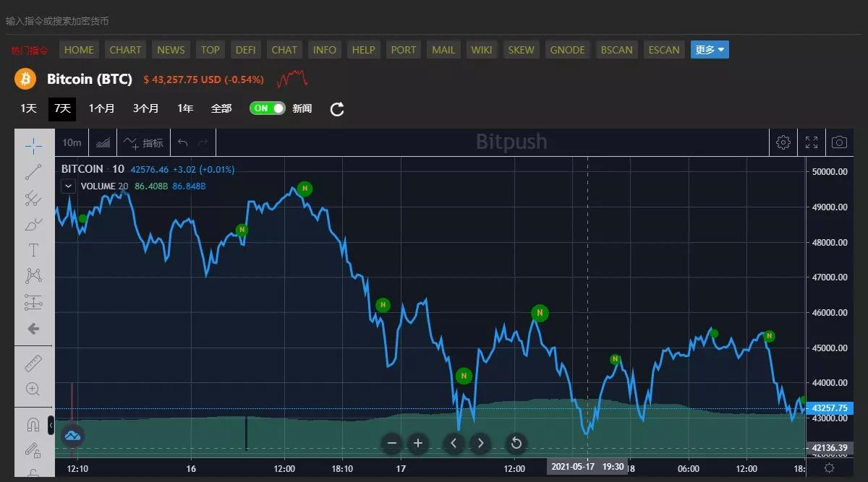Collapse the VOLUME indicator legend
Viewport: 868px width, 482px height.
pyautogui.click(x=68, y=186)
